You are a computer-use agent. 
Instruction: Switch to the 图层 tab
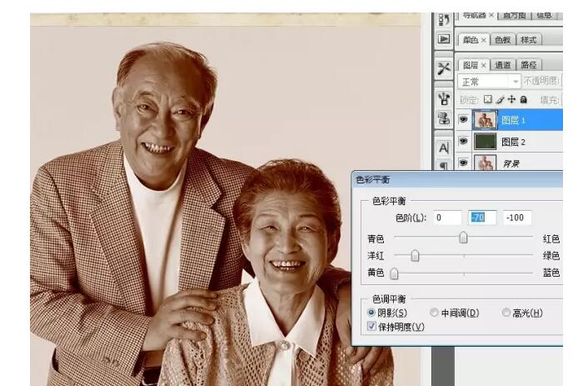click(x=471, y=65)
